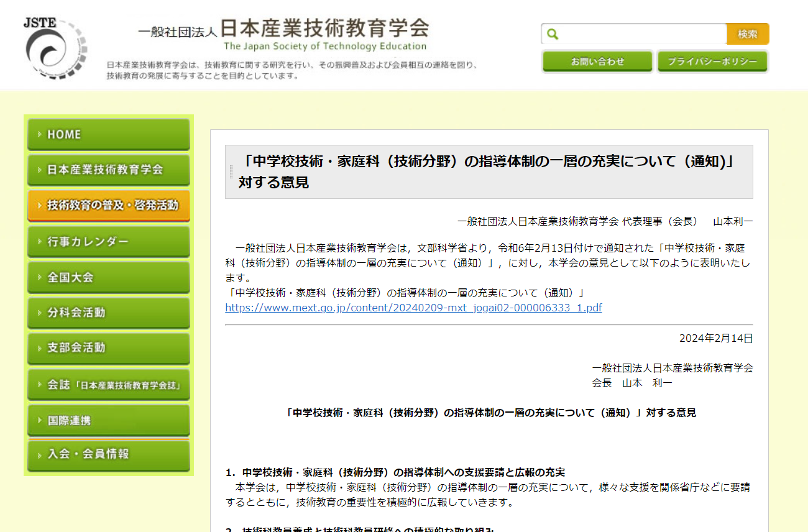Go to HOME in the sidebar

[x=109, y=134]
